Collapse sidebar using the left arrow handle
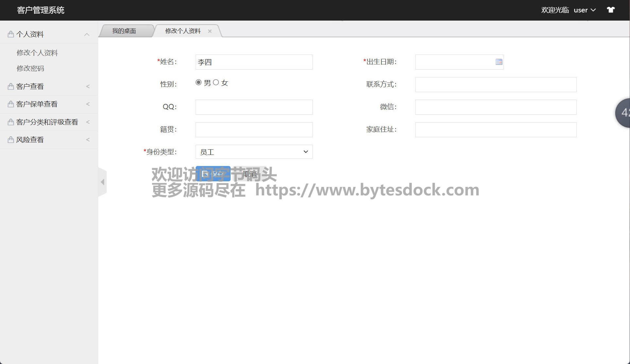This screenshot has width=630, height=364. (102, 182)
